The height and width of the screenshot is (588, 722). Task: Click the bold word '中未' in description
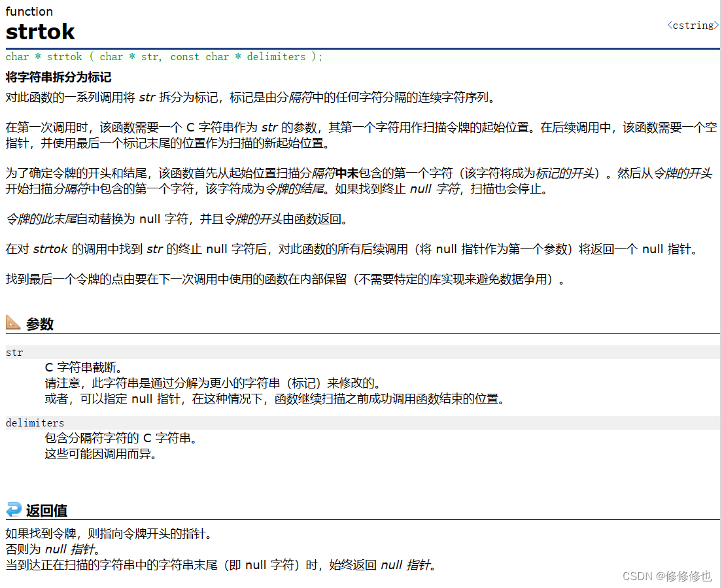[347, 173]
